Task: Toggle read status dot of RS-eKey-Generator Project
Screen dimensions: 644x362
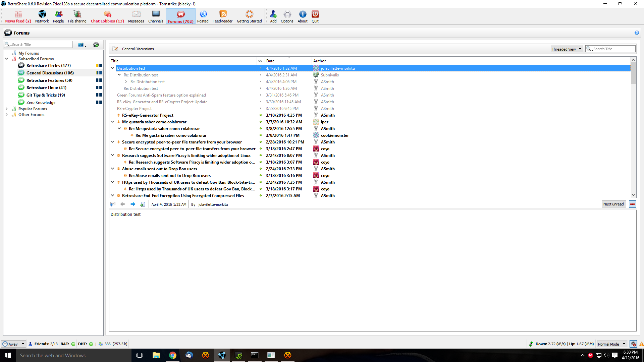Action: [261, 115]
